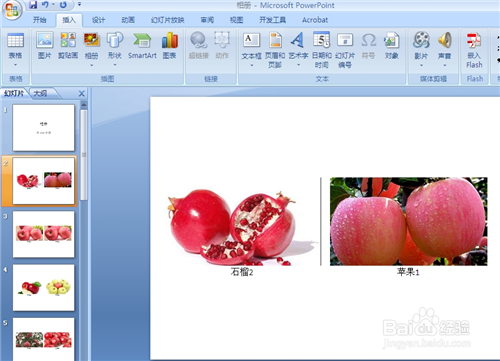Screen dimensions: 500x361
Task: Select slide 3 thumbnail with apples
Action: (x=43, y=234)
